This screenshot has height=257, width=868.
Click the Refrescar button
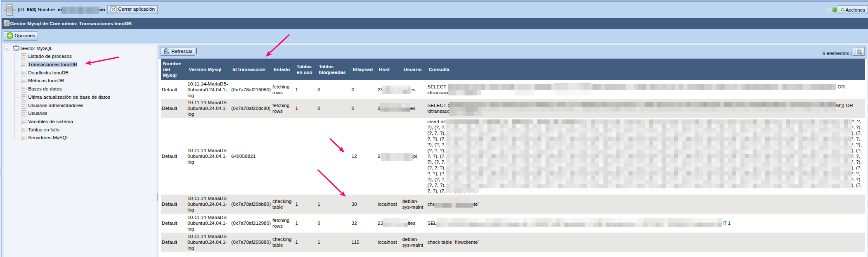coord(178,51)
